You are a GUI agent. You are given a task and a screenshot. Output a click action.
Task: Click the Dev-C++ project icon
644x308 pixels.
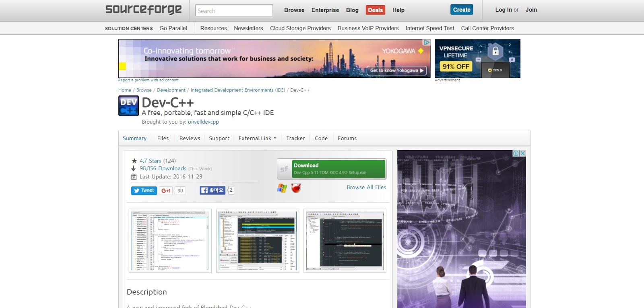pyautogui.click(x=128, y=106)
